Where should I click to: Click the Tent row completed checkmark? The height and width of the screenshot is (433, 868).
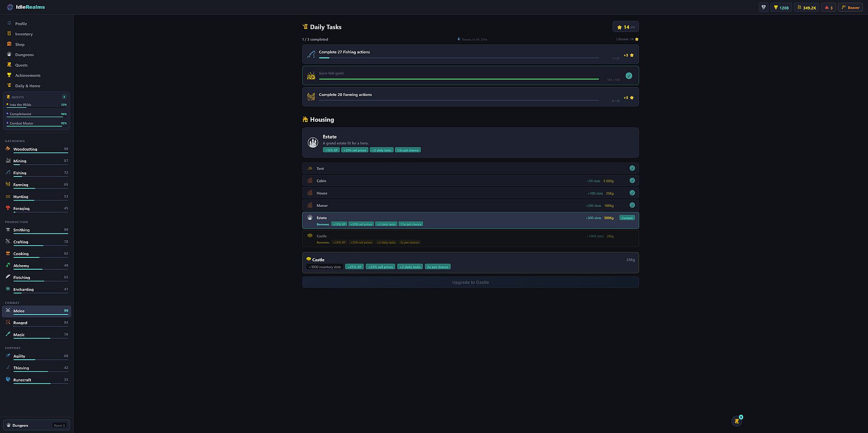point(632,168)
